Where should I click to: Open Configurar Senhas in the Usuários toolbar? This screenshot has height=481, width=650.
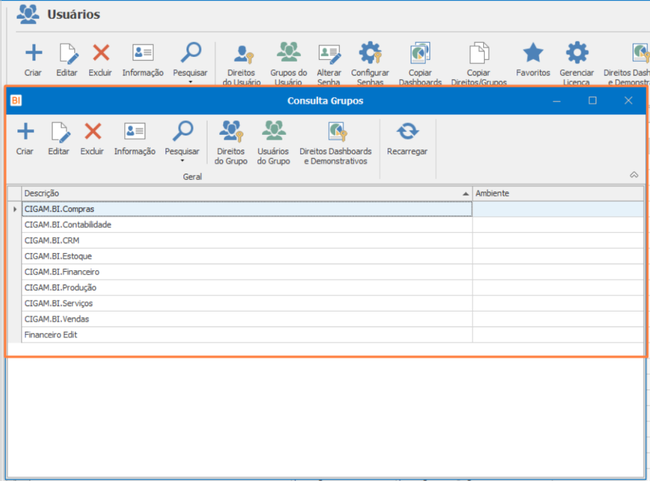(x=370, y=63)
